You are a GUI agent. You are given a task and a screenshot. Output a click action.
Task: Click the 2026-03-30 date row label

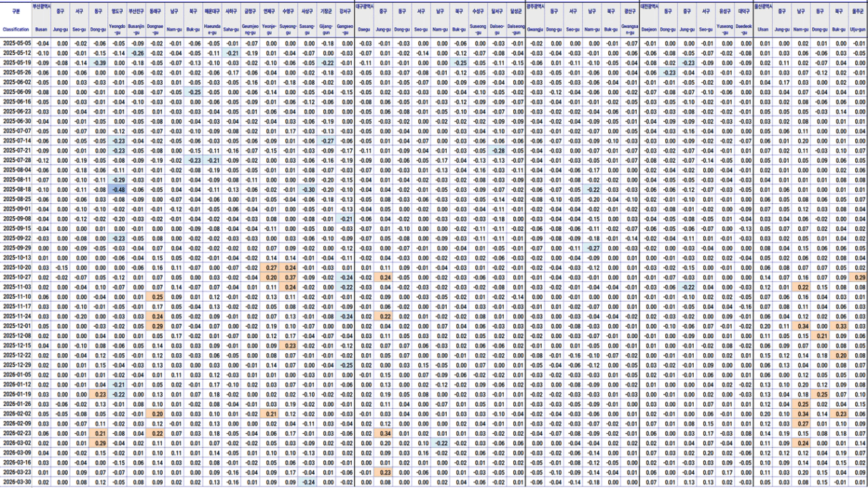[x=16, y=482]
